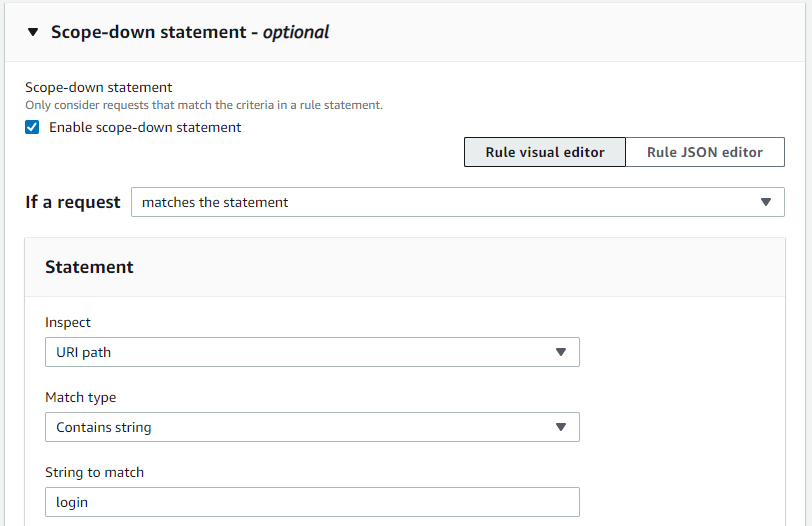Click the arrow icon of the Inspect dropdown

[x=561, y=352]
